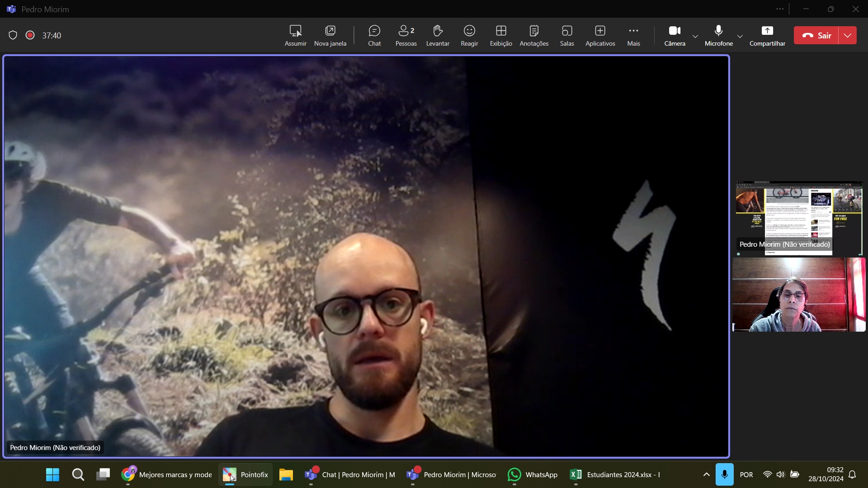Open the Mais options menu
The height and width of the screenshot is (488, 868).
point(633,35)
